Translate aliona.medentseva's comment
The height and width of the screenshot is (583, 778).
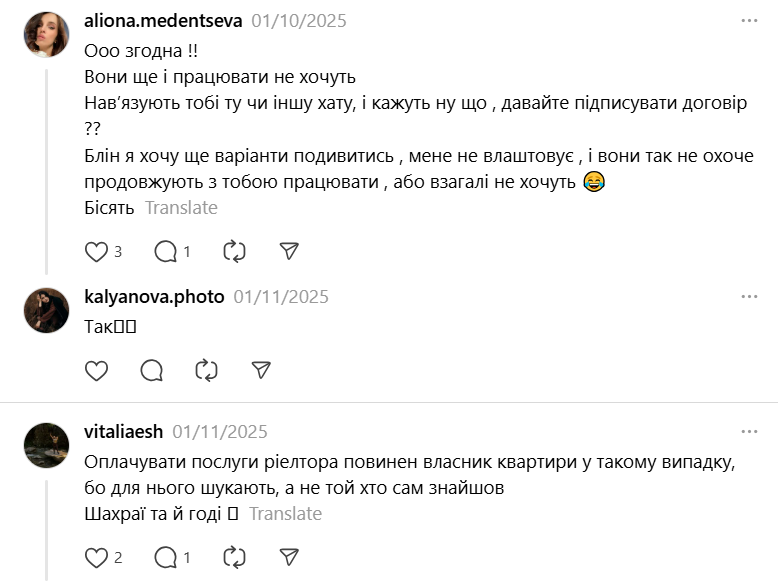tap(181, 208)
